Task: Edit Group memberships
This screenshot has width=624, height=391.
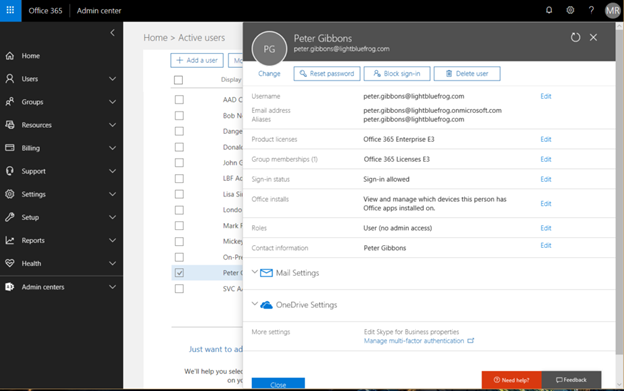Action: [x=546, y=159]
